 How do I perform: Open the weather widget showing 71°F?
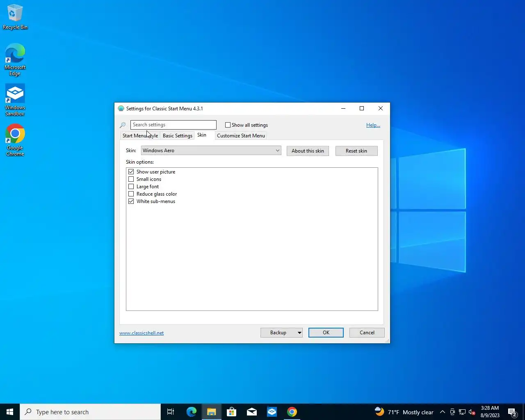tap(404, 412)
